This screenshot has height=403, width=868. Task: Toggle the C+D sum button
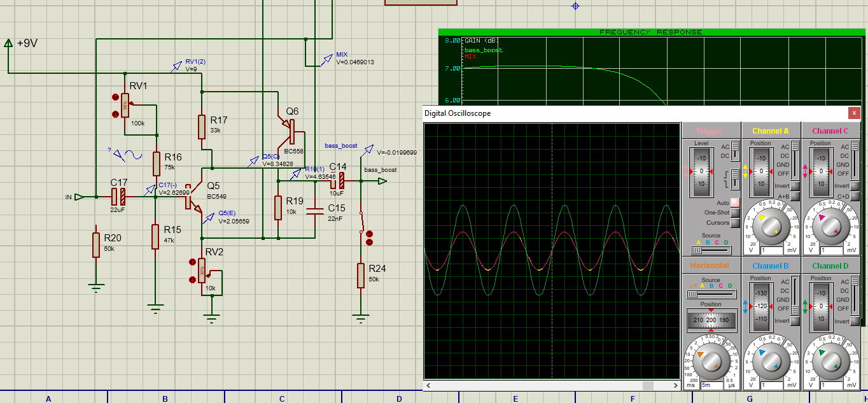pyautogui.click(x=856, y=196)
